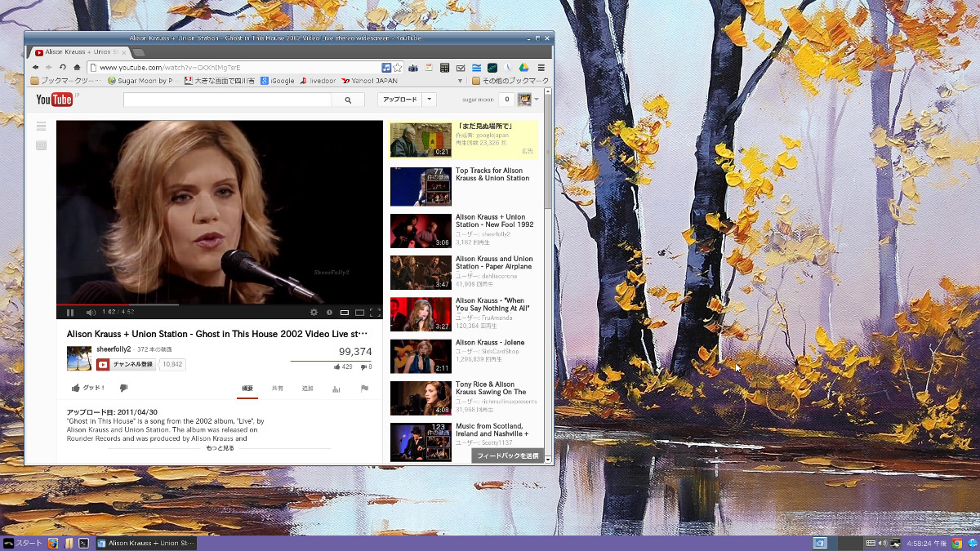Seek on the video progress bar

click(x=219, y=304)
